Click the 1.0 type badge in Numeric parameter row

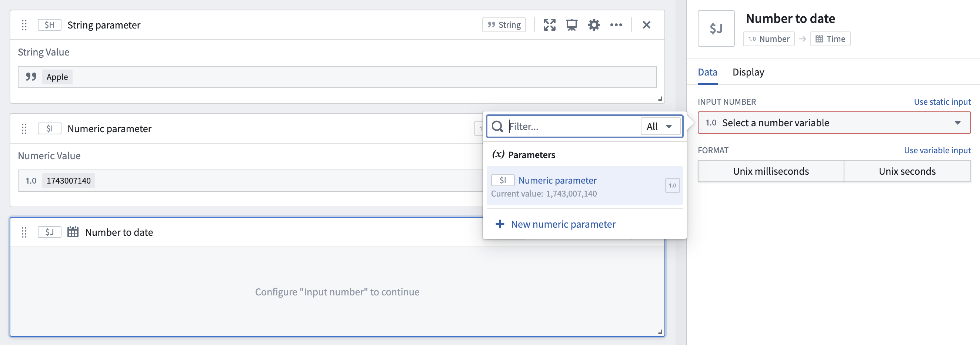[672, 186]
